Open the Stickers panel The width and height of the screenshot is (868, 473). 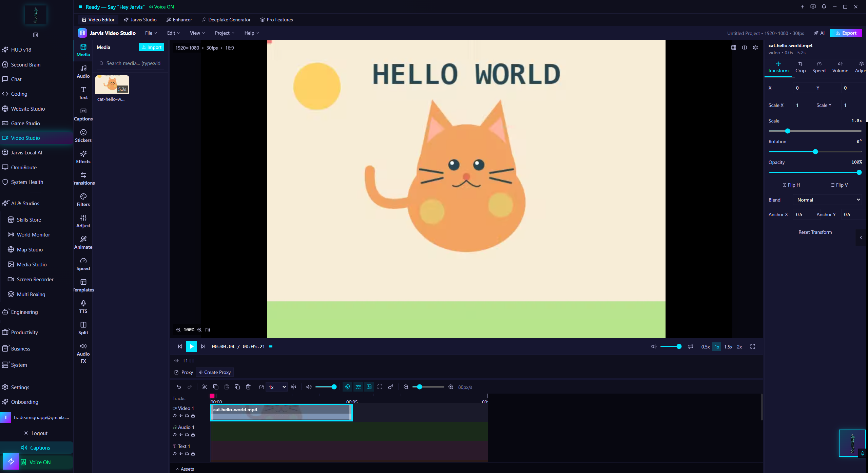[x=83, y=136]
